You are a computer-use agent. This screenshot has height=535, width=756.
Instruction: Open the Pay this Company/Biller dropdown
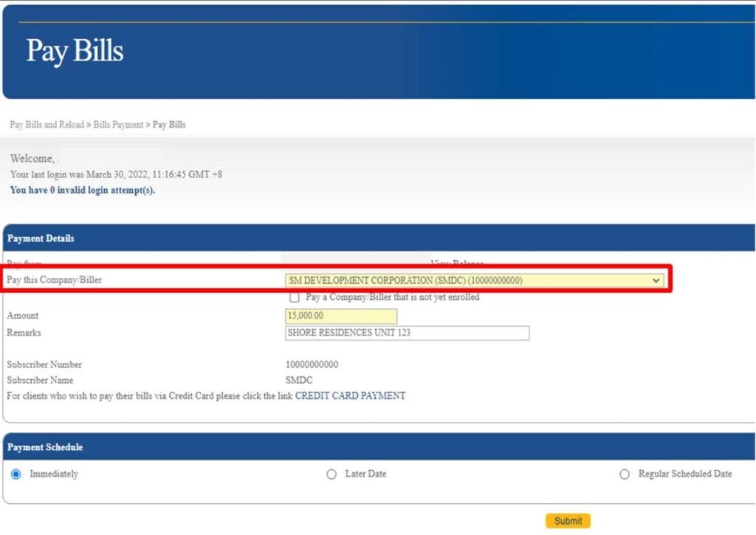pos(472,280)
